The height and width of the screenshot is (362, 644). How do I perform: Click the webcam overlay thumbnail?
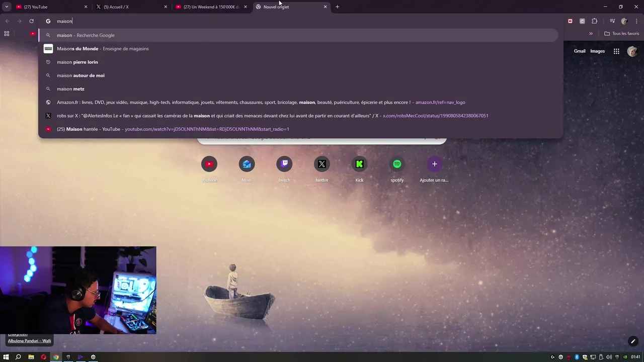78,290
